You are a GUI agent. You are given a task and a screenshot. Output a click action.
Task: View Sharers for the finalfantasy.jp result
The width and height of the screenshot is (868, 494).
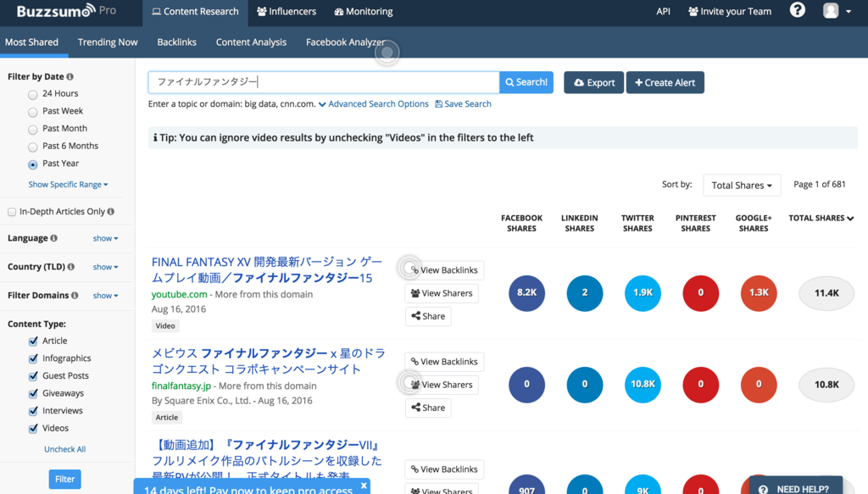coord(442,385)
